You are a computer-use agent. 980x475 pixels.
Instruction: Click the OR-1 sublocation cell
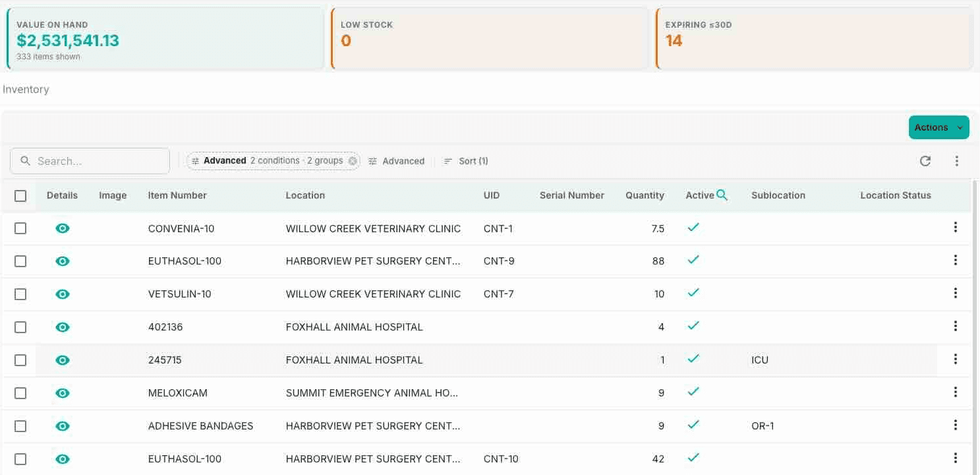tap(763, 426)
